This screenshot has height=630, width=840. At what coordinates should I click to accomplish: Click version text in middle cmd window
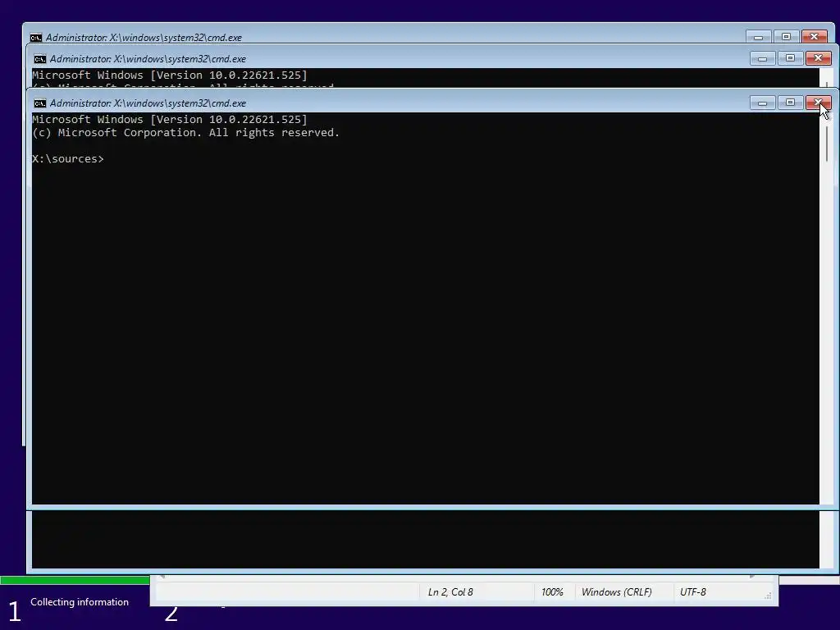[170, 75]
